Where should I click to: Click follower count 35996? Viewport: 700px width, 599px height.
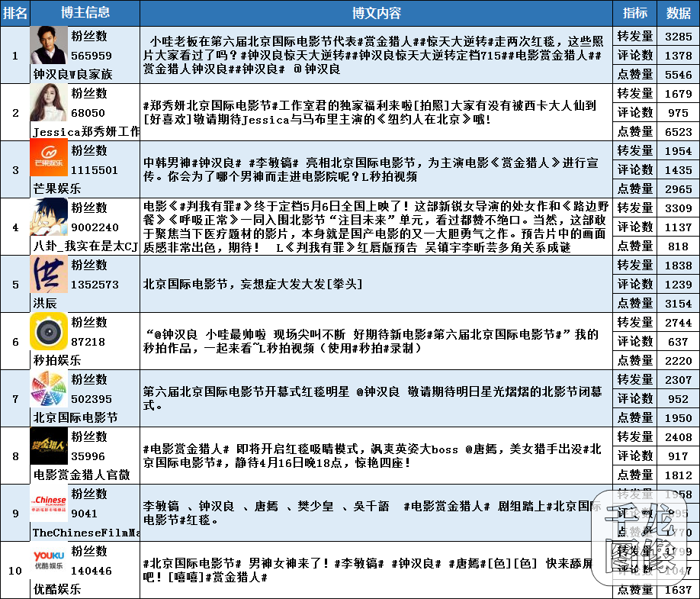[88, 456]
